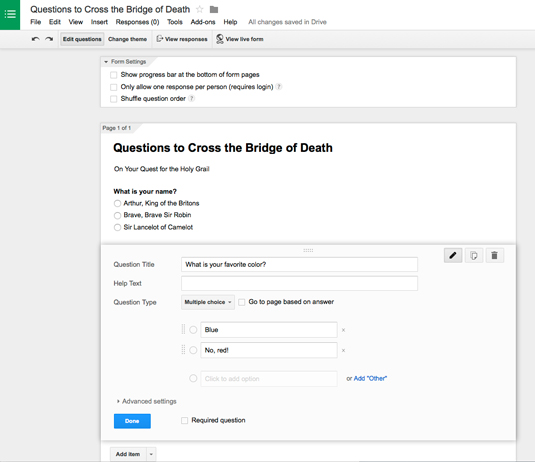Click the redo arrow in toolbar

coord(49,39)
